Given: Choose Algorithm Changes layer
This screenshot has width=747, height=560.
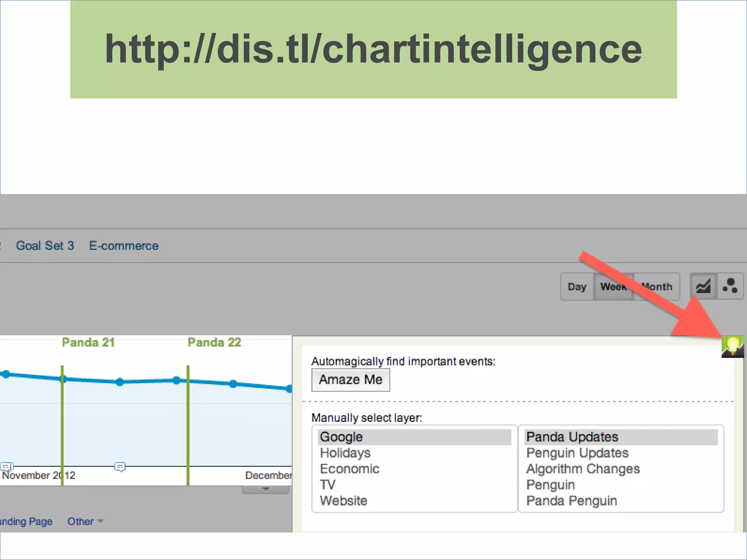Looking at the screenshot, I should [x=621, y=469].
